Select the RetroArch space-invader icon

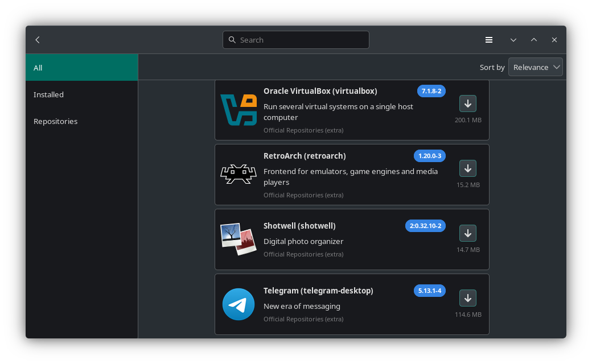tap(239, 174)
